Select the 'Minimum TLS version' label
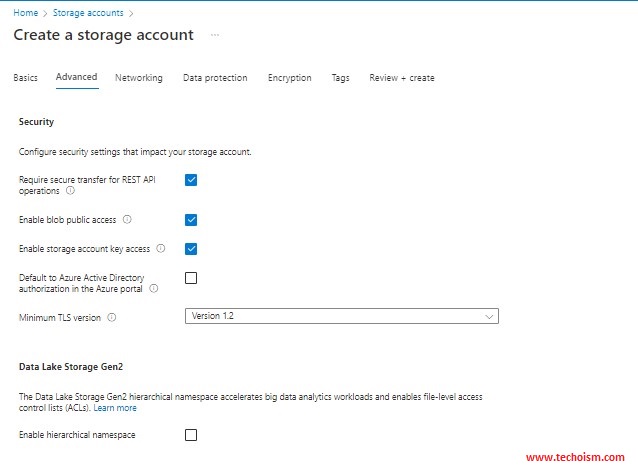 [60, 318]
